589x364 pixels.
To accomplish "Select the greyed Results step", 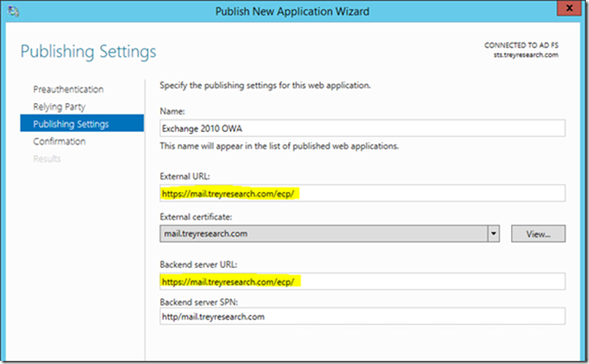I will pos(47,159).
